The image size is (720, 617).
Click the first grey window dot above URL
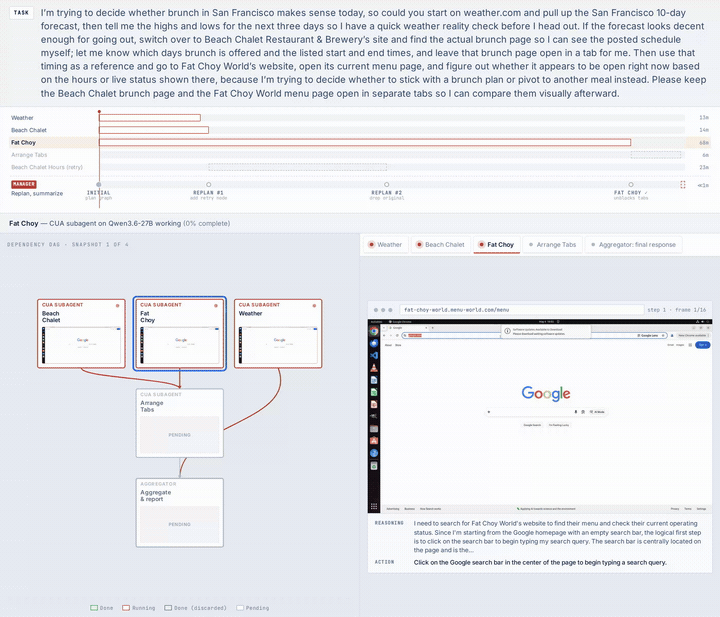click(376, 310)
